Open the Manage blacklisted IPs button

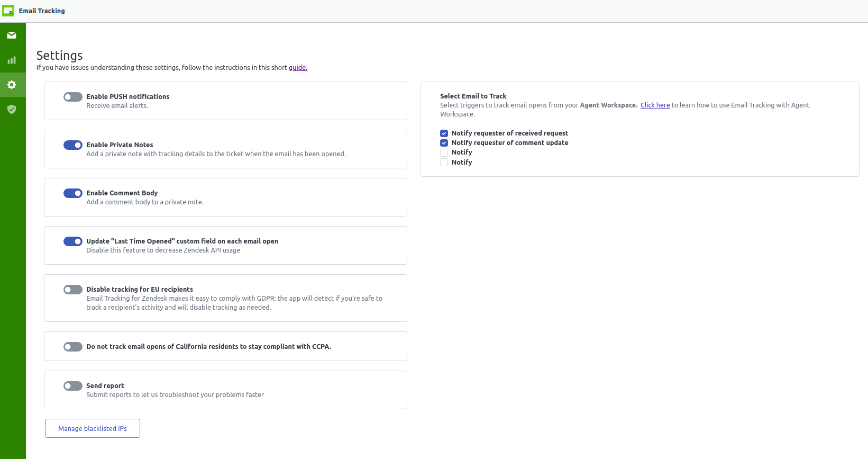(x=93, y=428)
